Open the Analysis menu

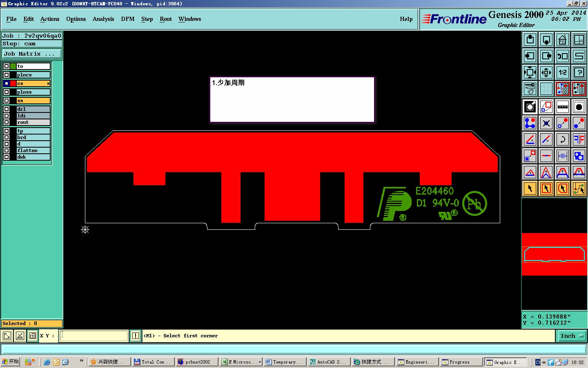tap(103, 19)
